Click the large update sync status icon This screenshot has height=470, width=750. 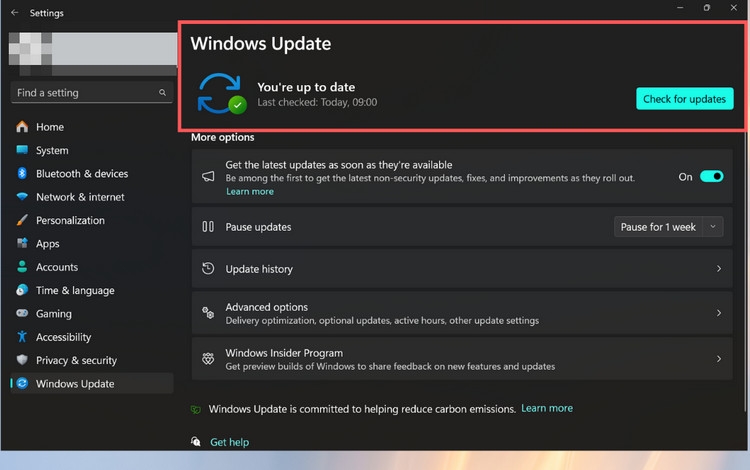[x=222, y=94]
